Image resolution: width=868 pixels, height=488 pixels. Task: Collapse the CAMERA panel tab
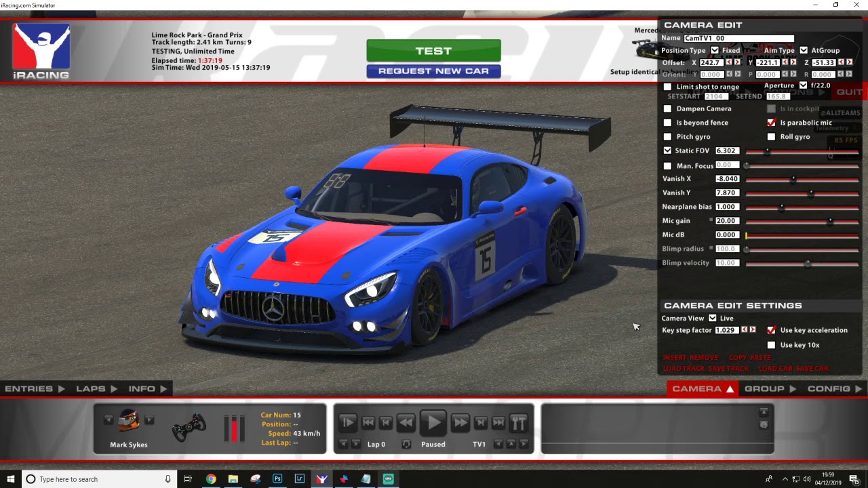click(x=703, y=388)
